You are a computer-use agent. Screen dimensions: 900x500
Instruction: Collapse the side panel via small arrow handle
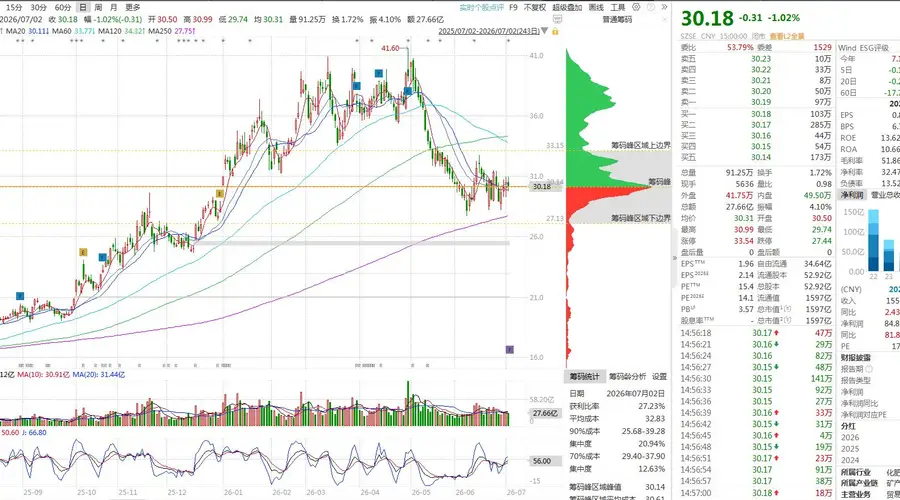(674, 258)
